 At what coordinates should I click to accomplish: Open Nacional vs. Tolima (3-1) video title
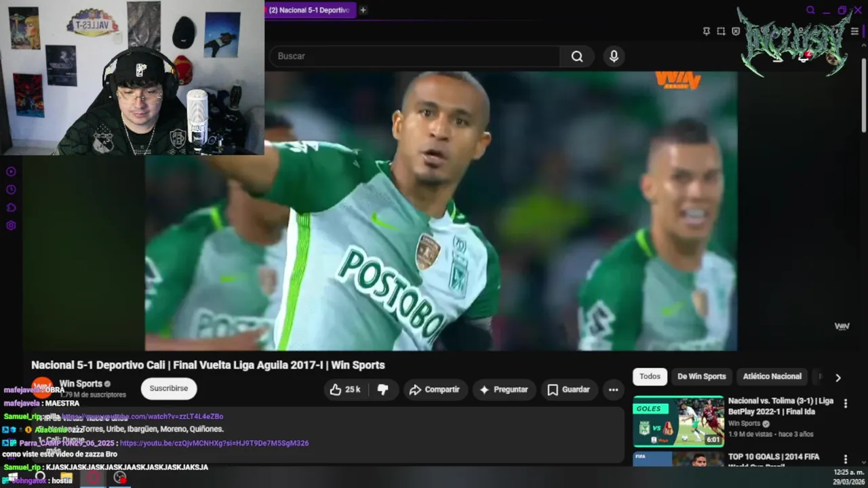pos(781,406)
